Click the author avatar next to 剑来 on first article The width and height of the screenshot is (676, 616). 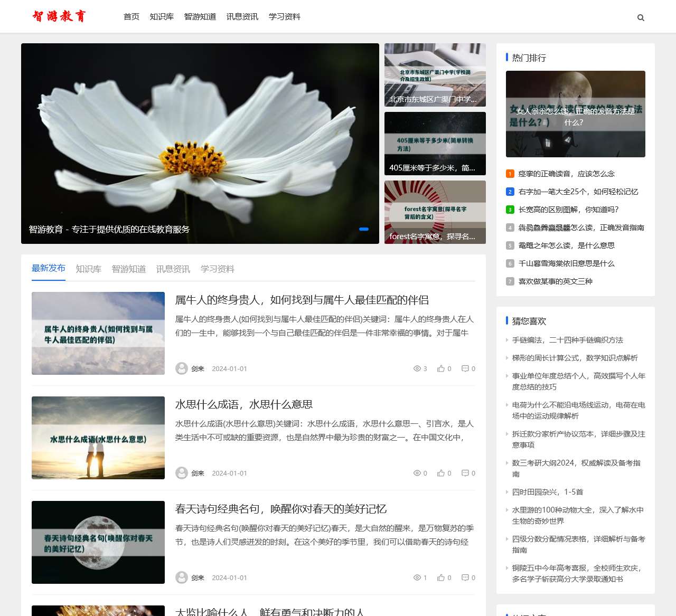(182, 368)
